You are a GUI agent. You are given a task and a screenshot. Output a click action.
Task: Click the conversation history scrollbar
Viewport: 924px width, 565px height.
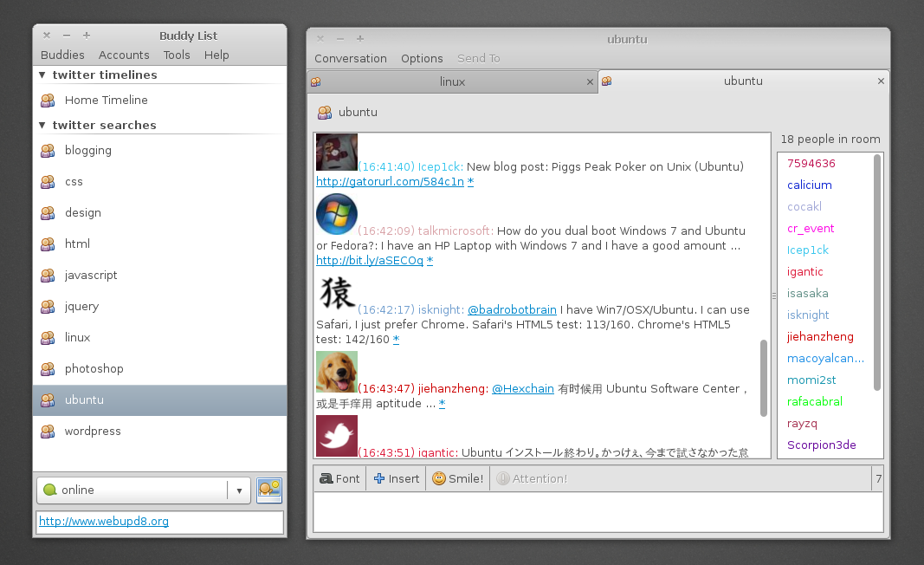click(x=764, y=378)
